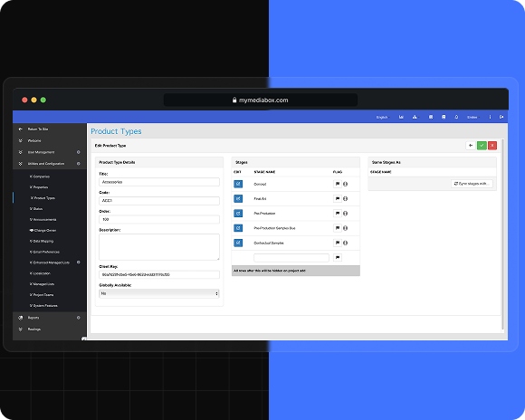Toggle the flag for Pre-Production stage
This screenshot has height=420, width=525.
tap(338, 214)
